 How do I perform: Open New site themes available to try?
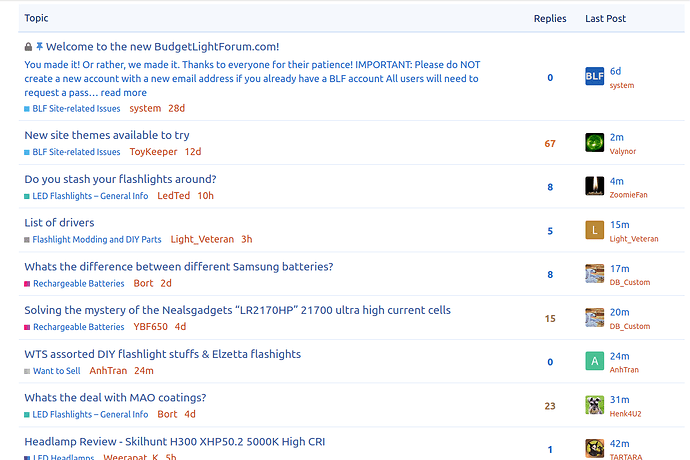pyautogui.click(x=107, y=135)
